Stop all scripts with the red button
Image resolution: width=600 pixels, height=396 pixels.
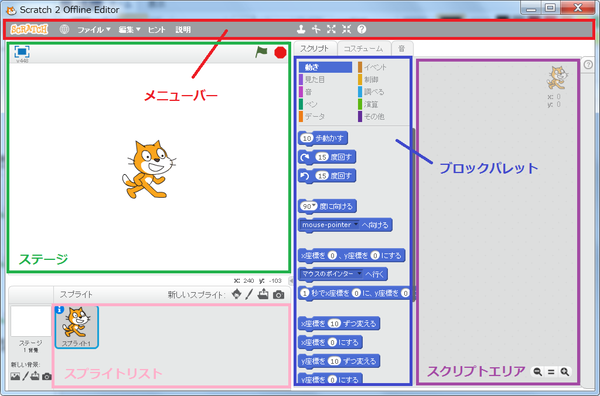click(x=280, y=52)
